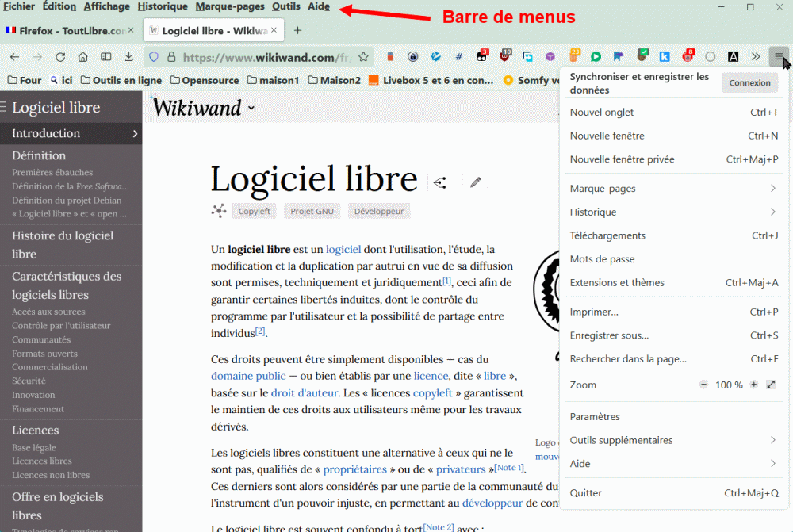Select Quitter in the menu

673,493
